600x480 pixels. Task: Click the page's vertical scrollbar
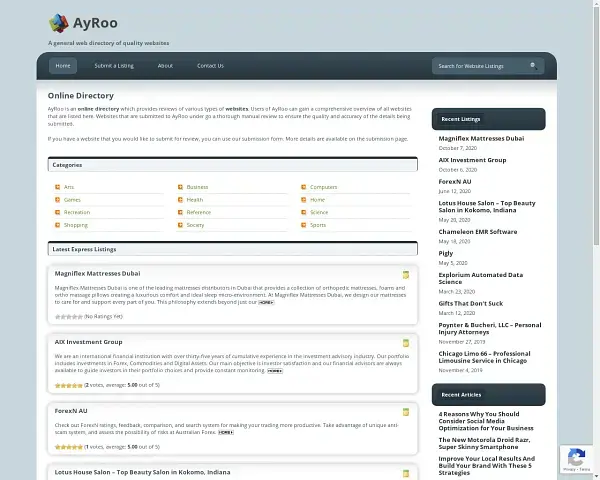[x=595, y=200]
